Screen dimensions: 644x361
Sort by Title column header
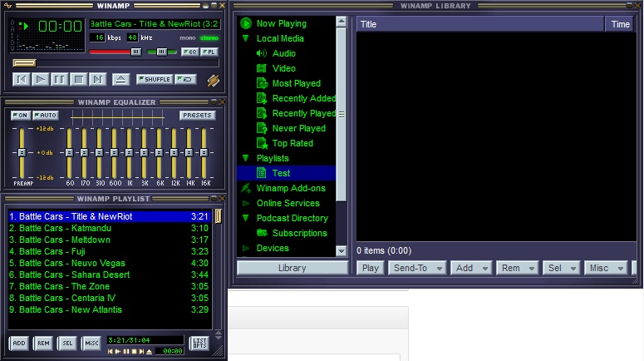[x=480, y=24]
